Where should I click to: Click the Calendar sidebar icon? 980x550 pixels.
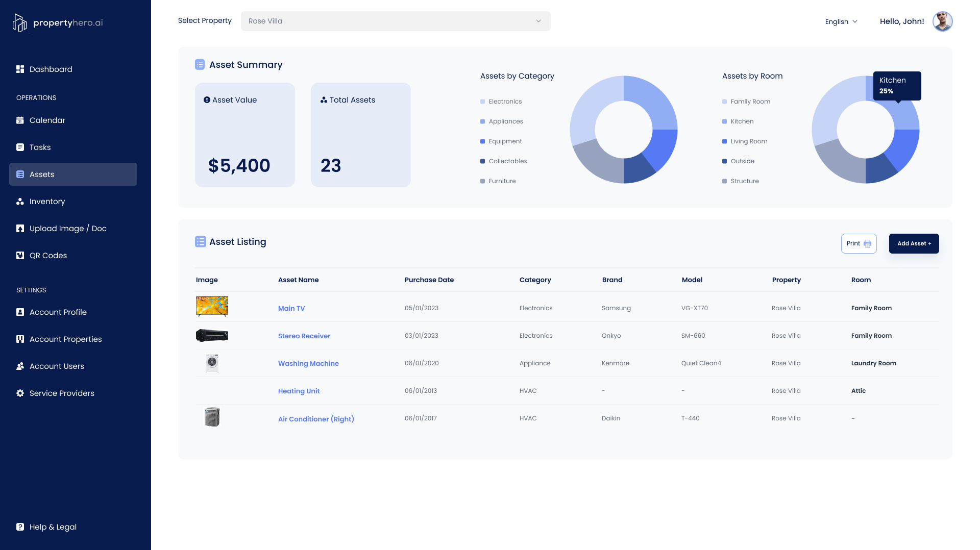click(20, 120)
